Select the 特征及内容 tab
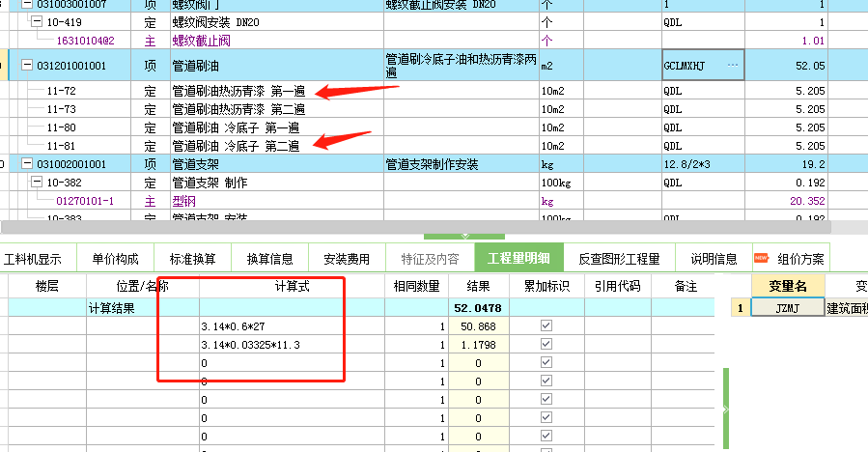This screenshot has height=452, width=868. (x=430, y=259)
